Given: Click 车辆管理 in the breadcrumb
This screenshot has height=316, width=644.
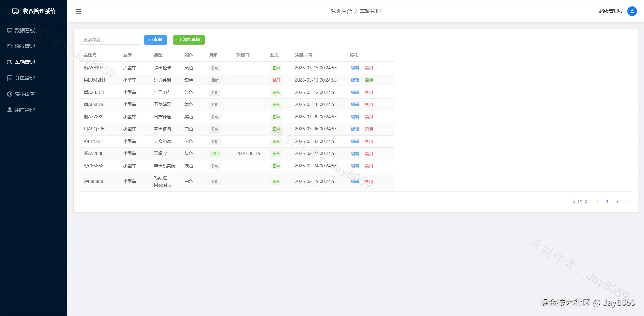Looking at the screenshot, I should click(x=370, y=11).
